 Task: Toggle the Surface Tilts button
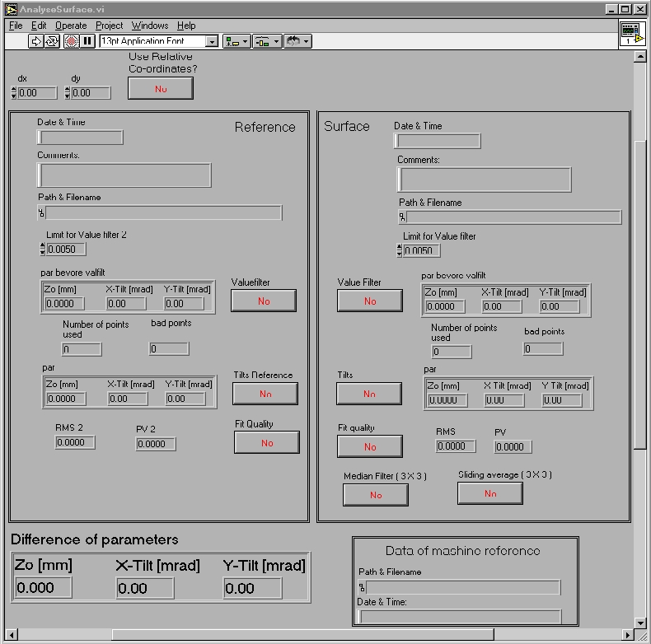coord(369,394)
